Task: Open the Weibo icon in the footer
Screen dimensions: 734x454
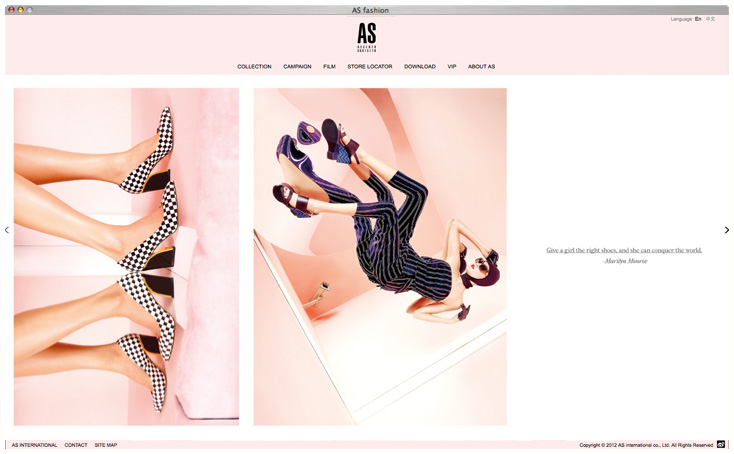Action: (x=721, y=444)
